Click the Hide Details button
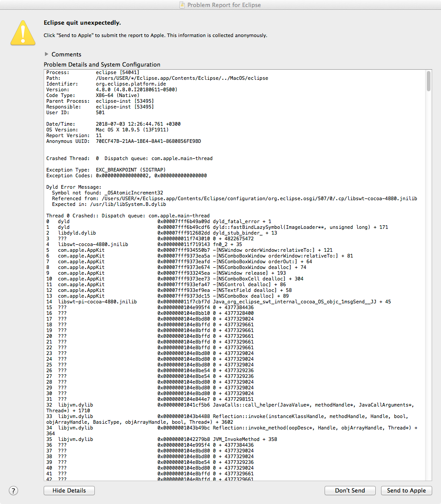Screen dimensions: 441x504 point(69,490)
